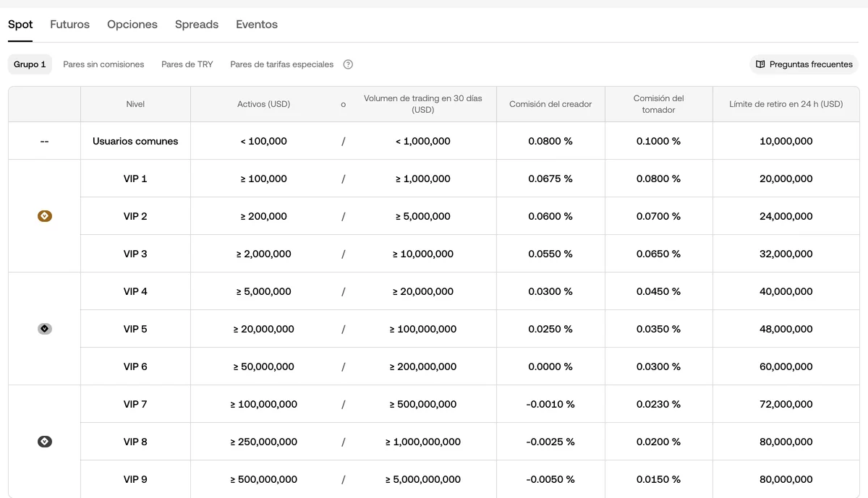868x498 pixels.
Task: Click the 0.0675 % maker fee value
Action: 550,179
